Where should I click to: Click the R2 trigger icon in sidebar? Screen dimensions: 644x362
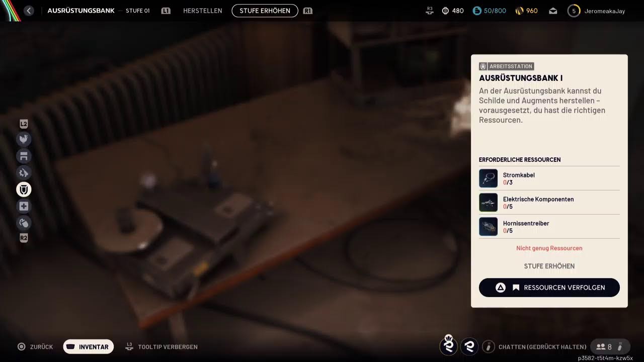[24, 238]
